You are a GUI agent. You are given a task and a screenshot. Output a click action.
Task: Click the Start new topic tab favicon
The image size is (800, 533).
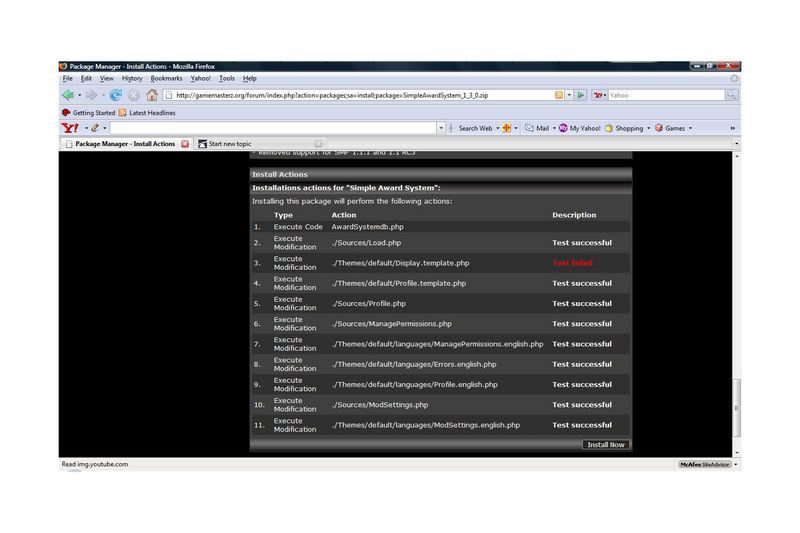click(203, 144)
